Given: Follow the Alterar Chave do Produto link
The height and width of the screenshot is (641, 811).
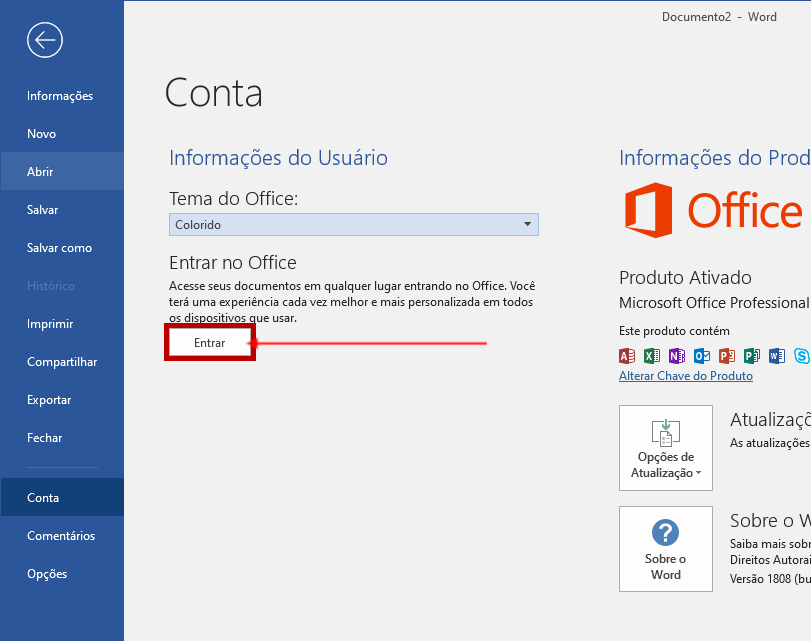Looking at the screenshot, I should 686,376.
